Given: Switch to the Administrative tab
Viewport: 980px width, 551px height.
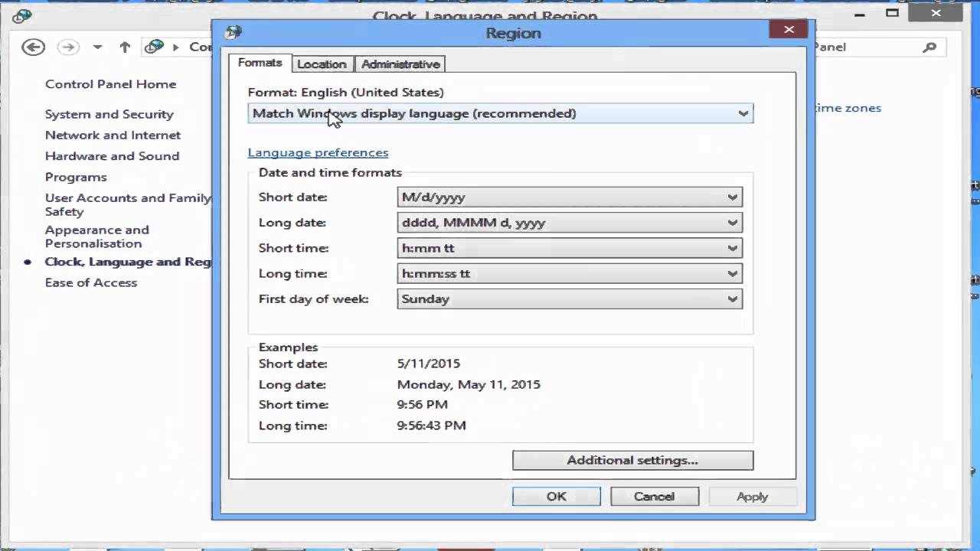Looking at the screenshot, I should pyautogui.click(x=400, y=64).
